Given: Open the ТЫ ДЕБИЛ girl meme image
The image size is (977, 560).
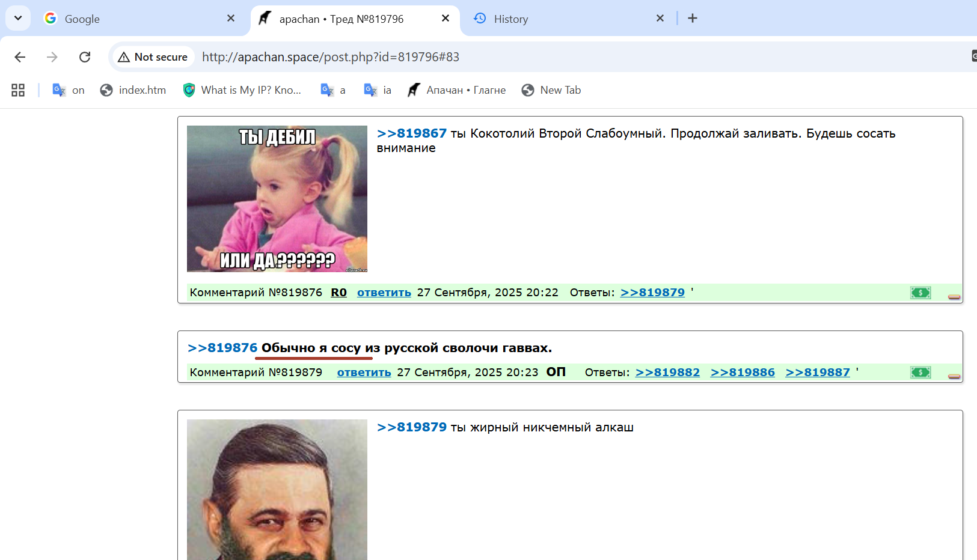Looking at the screenshot, I should pyautogui.click(x=277, y=198).
